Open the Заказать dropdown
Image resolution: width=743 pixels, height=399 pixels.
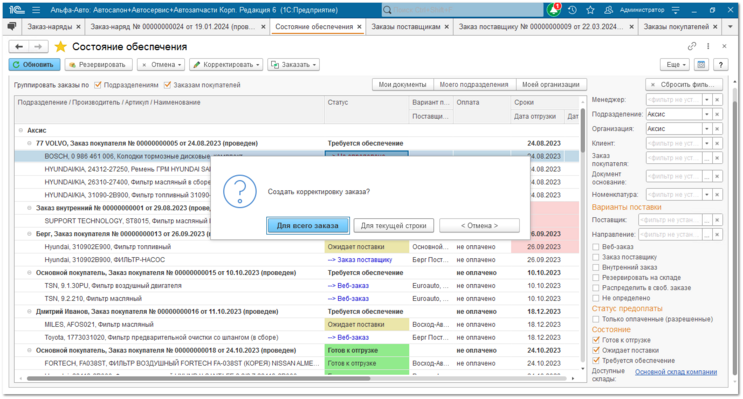tap(294, 64)
